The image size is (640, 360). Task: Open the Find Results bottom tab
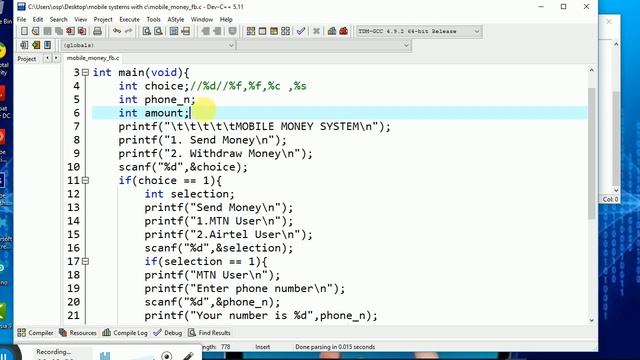pos(209,333)
